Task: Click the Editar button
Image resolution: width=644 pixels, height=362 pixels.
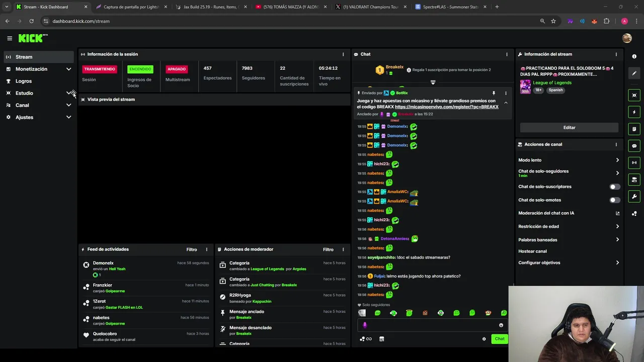Action: point(569,128)
